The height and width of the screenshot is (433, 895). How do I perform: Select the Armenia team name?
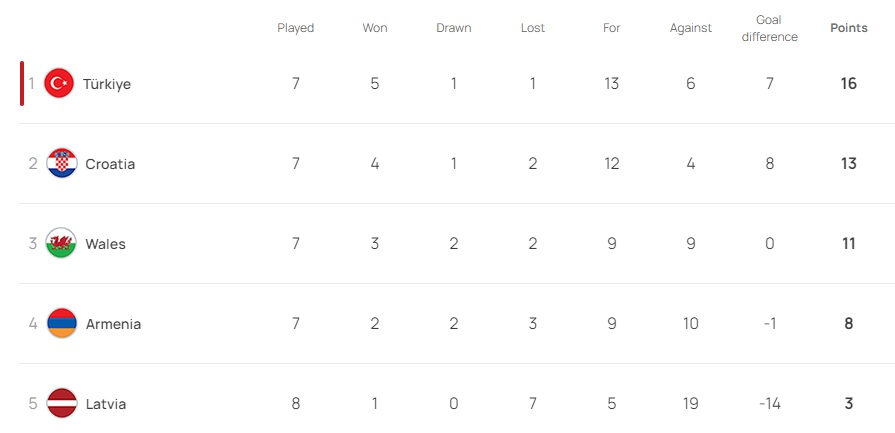click(x=113, y=324)
